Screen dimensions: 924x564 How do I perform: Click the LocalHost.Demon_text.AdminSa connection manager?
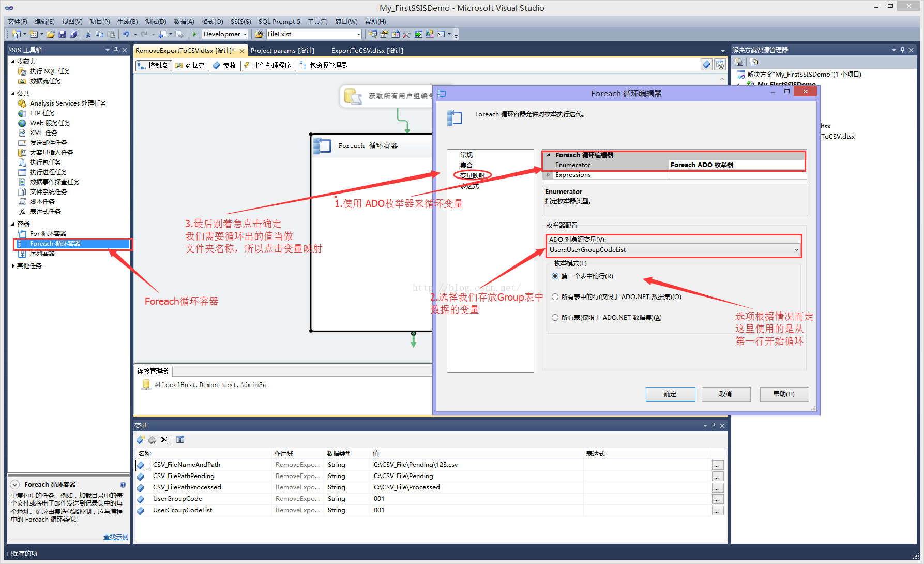214,385
